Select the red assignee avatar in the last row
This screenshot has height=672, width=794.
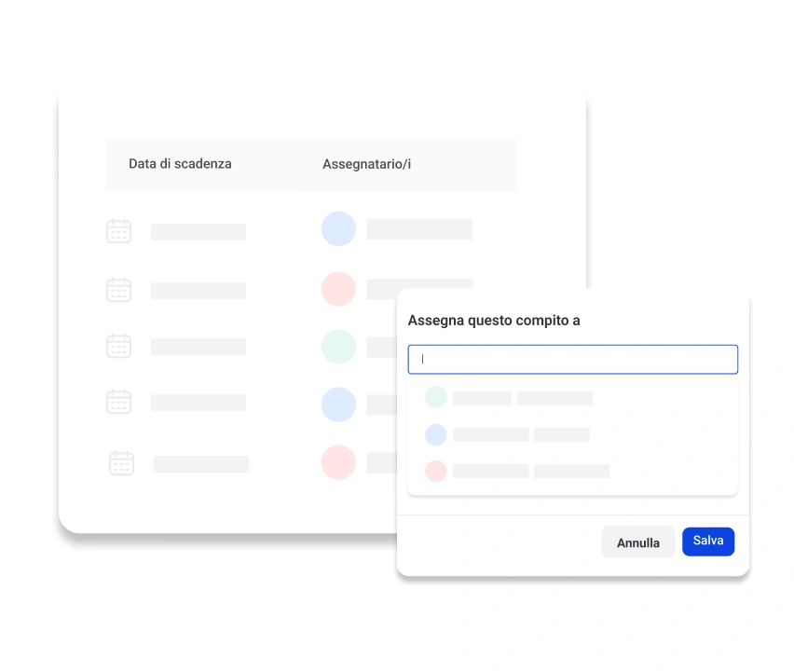[338, 462]
